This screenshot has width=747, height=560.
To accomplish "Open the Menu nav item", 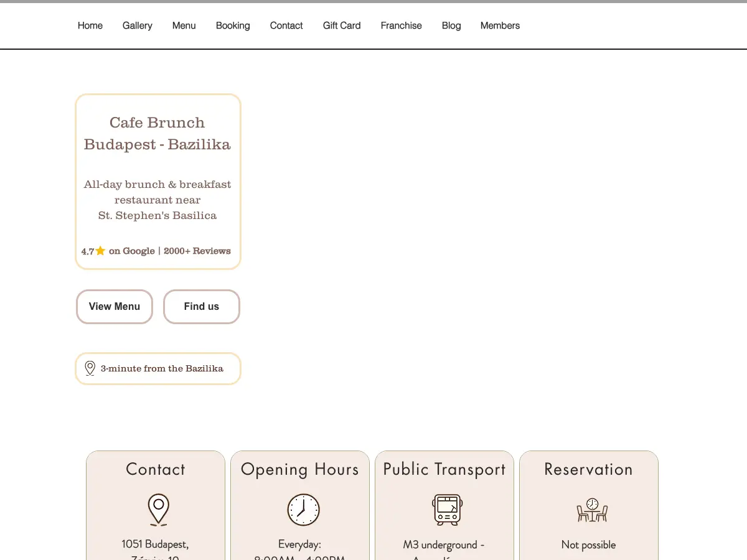I will [184, 26].
